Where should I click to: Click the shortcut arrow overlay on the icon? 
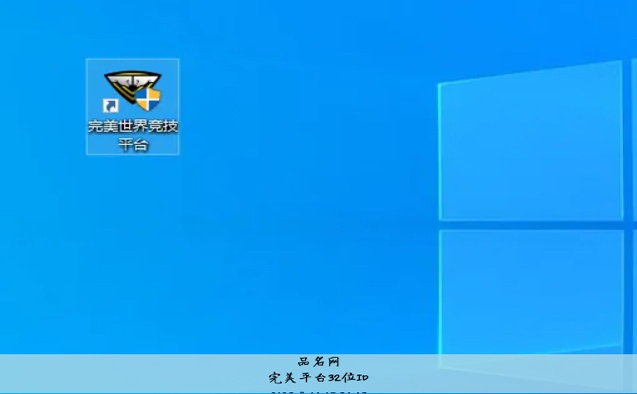[110, 106]
